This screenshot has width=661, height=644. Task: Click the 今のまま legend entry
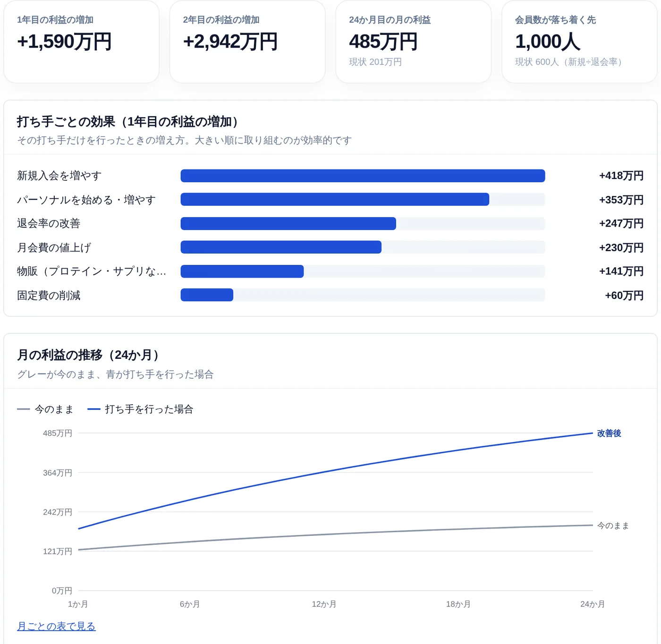(x=45, y=409)
